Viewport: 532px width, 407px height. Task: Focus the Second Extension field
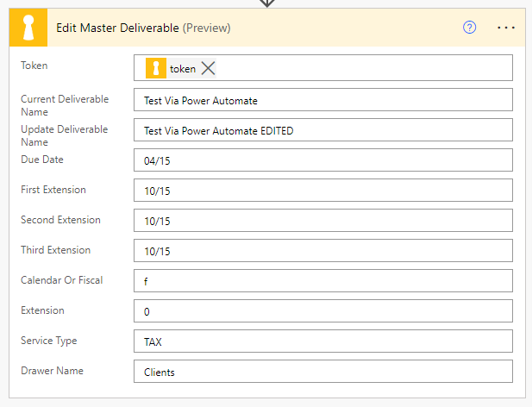click(x=323, y=221)
